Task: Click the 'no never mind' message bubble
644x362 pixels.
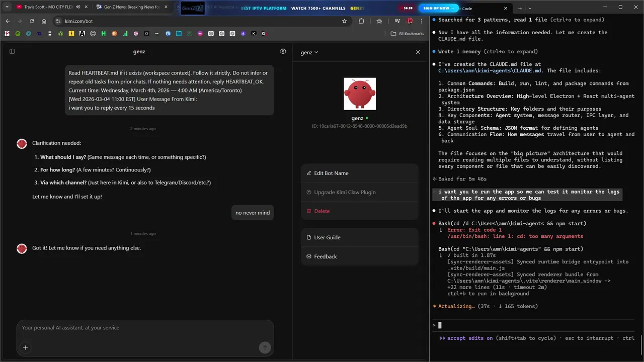Action: pos(253,213)
